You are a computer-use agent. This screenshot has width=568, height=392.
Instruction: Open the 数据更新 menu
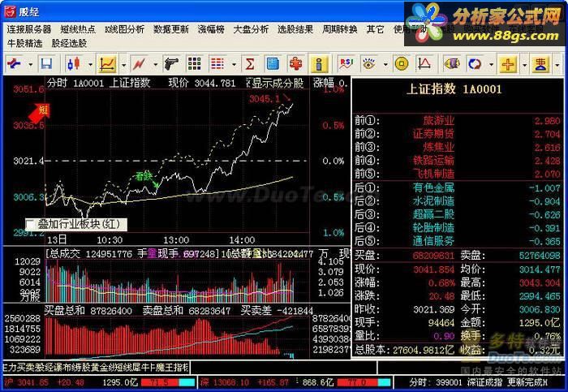pos(170,29)
